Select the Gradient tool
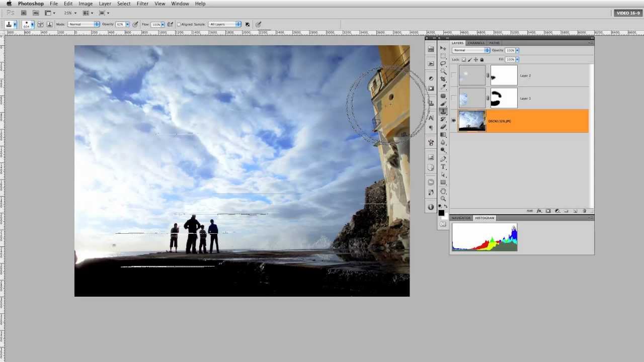 (x=443, y=134)
